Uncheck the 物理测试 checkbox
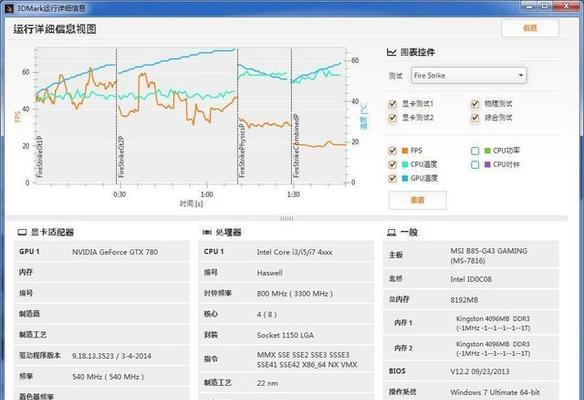 (x=475, y=104)
